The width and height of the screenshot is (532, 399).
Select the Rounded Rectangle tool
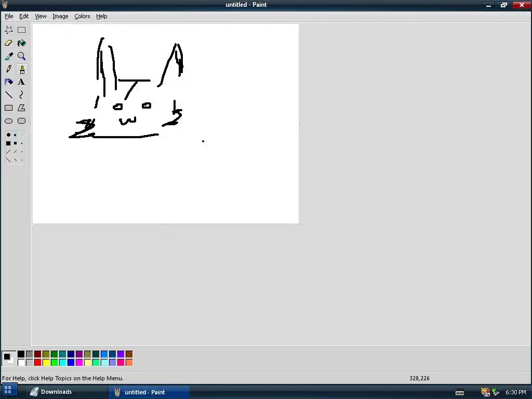[22, 121]
